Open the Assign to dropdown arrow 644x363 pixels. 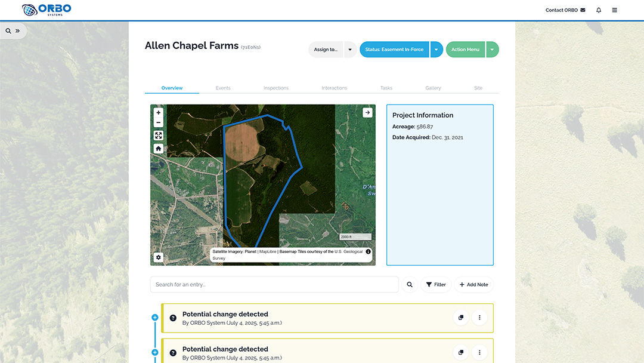tap(349, 50)
